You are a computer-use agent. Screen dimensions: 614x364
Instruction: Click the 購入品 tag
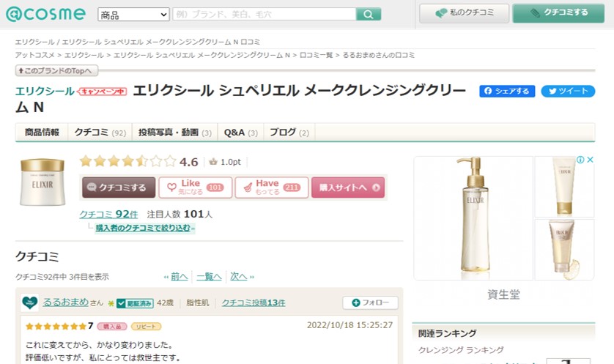click(112, 327)
